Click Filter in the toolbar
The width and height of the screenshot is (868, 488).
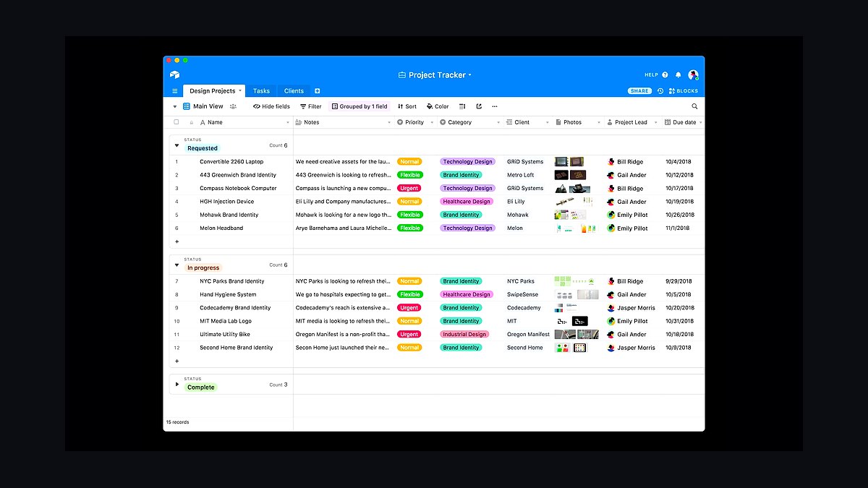point(311,106)
